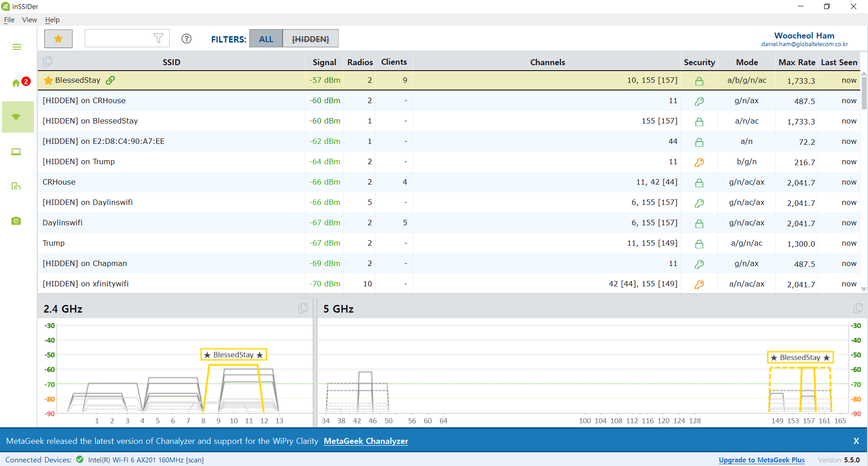Select the ALL filter
This screenshot has height=466, width=868.
(x=266, y=39)
